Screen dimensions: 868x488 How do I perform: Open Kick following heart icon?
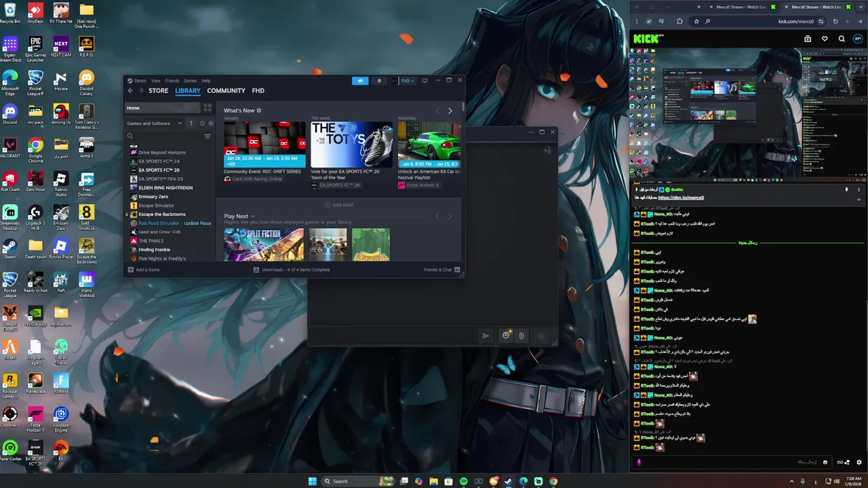pos(825,39)
